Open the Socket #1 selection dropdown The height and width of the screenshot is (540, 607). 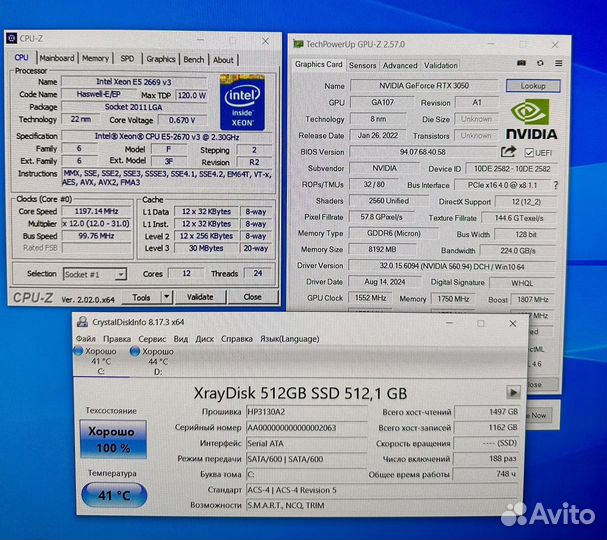click(x=94, y=274)
